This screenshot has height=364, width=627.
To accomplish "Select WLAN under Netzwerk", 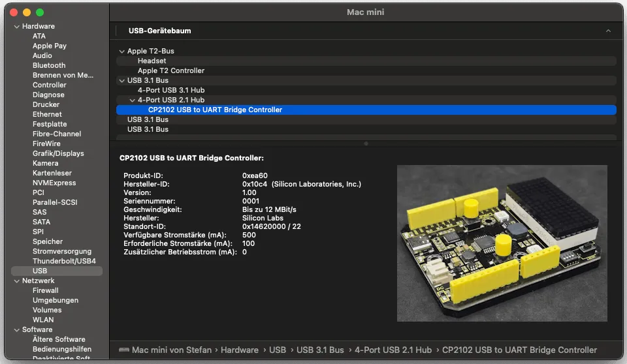I will (43, 320).
